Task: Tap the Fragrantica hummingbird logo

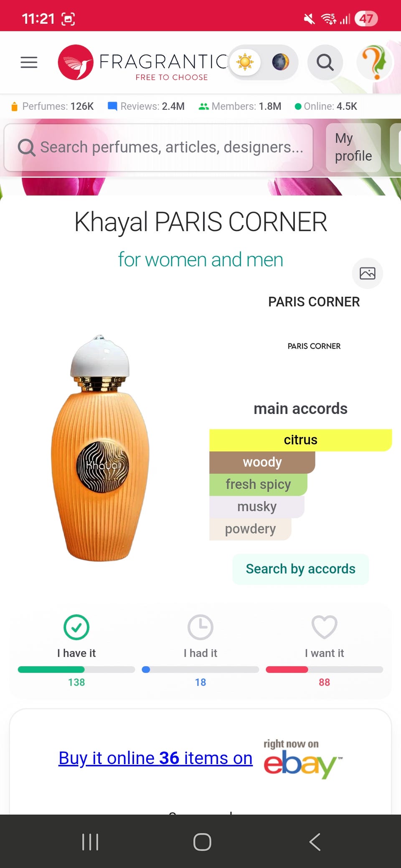Action: coord(76,63)
